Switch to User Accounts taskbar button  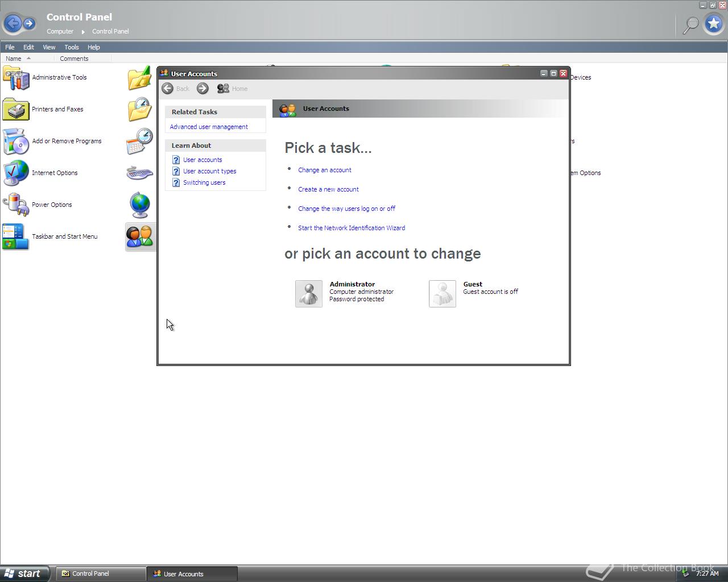[x=192, y=574]
